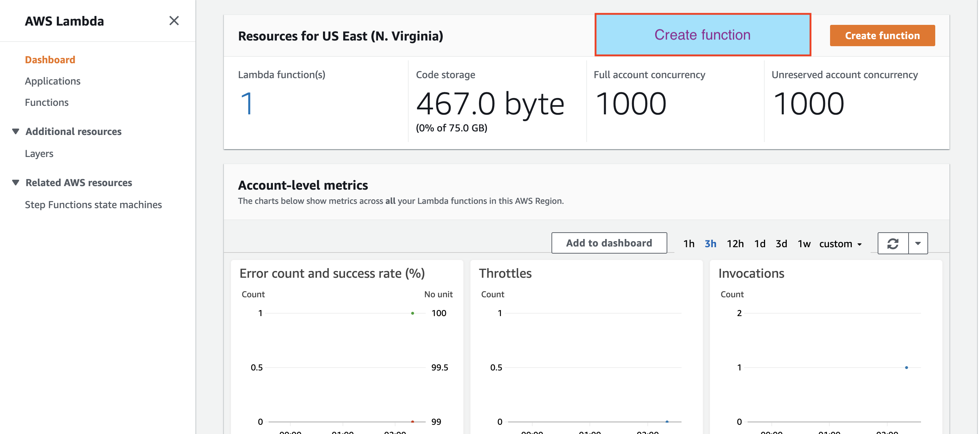Viewport: 980px width, 434px height.
Task: Refresh the account-level metrics charts
Action: pos(893,243)
